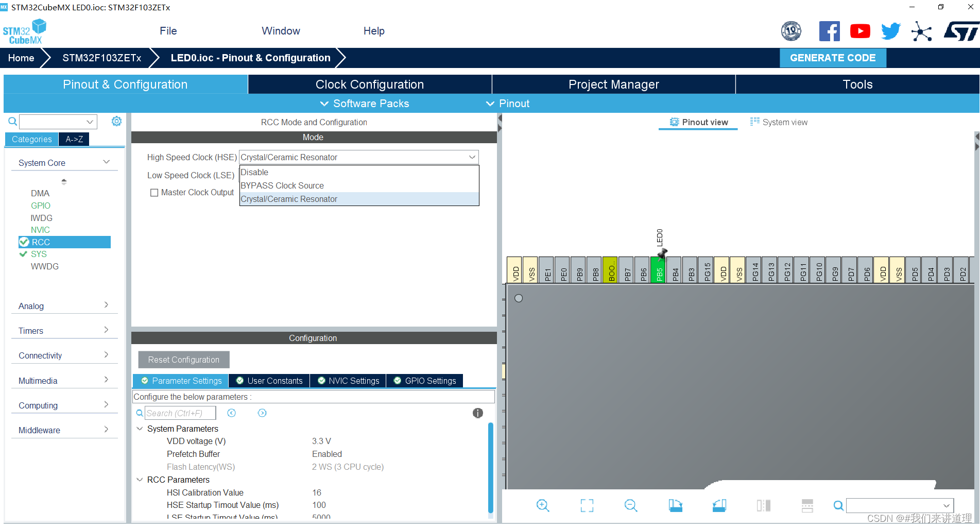Click the LED0 pushpin on pin PB5
This screenshot has width=980, height=528.
pyautogui.click(x=662, y=253)
